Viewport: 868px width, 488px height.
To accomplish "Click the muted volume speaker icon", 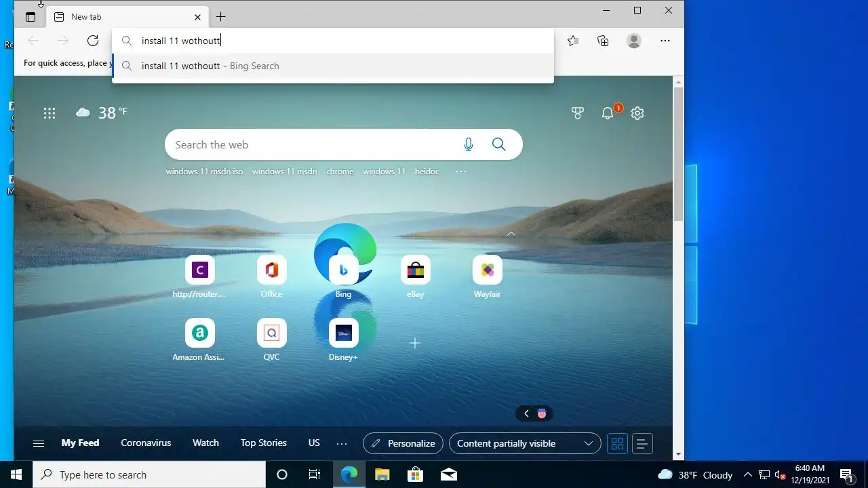I will click(780, 474).
